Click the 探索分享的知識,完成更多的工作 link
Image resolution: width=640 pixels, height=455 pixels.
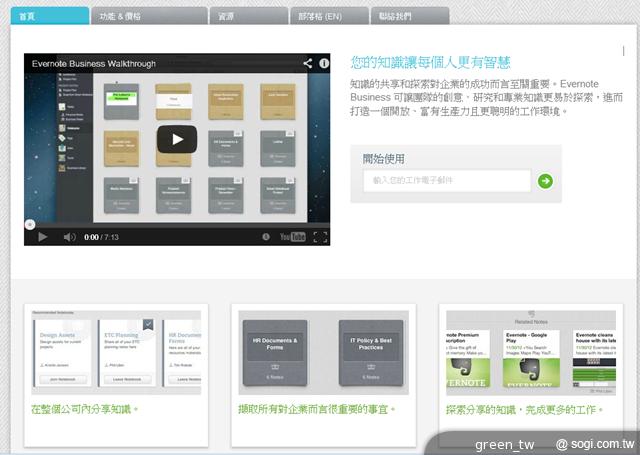[524, 410]
